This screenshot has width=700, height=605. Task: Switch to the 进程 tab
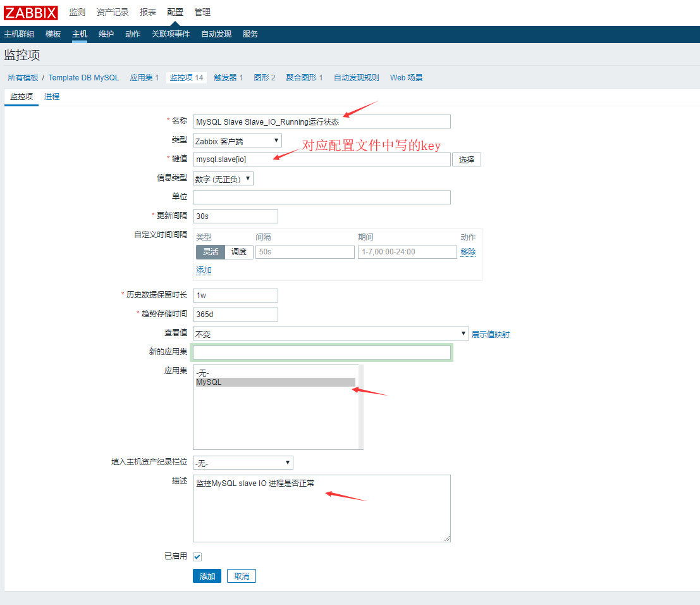click(x=52, y=97)
